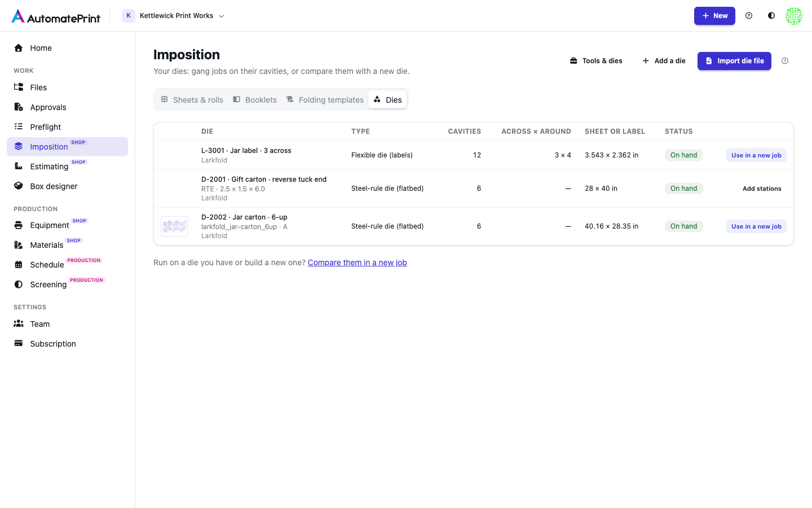Click Add stations for D-2001

click(x=762, y=189)
